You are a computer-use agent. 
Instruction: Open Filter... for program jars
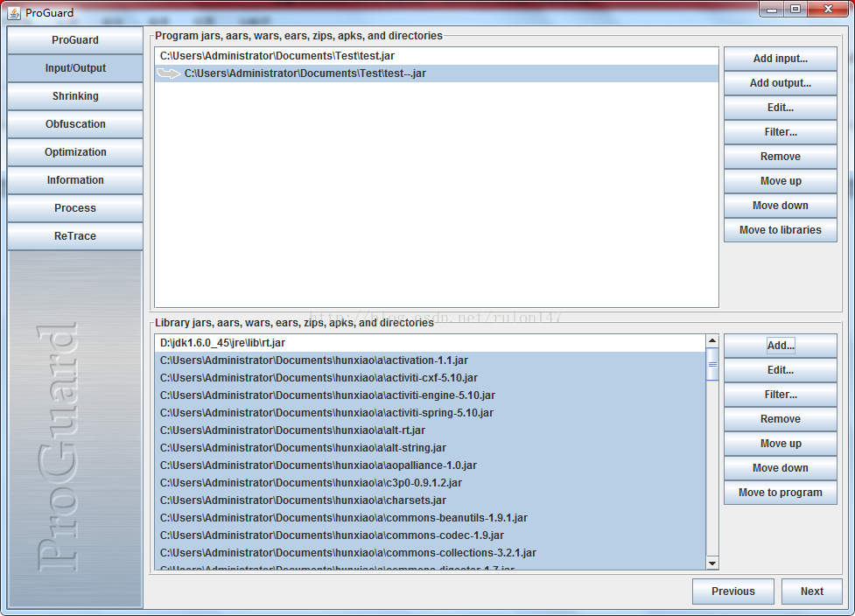pyautogui.click(x=781, y=132)
